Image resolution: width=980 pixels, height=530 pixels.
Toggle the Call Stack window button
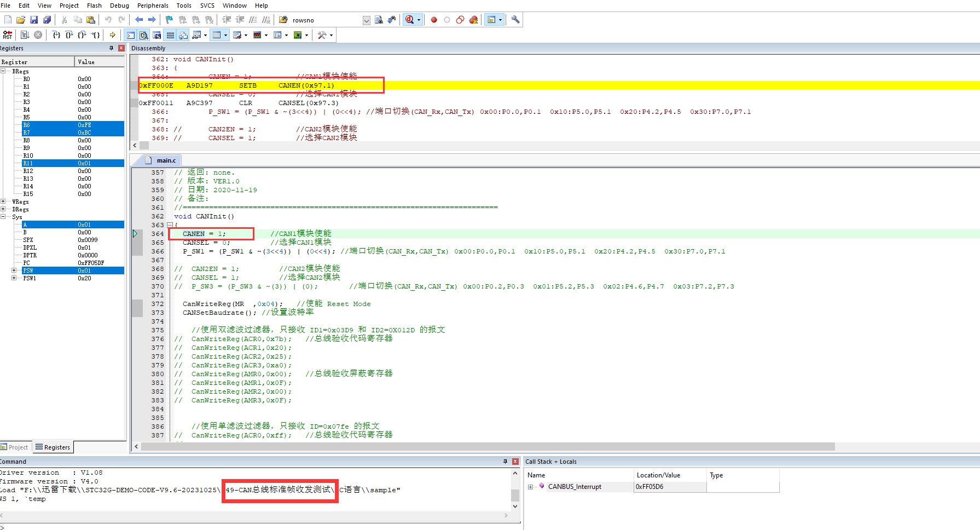coord(183,35)
